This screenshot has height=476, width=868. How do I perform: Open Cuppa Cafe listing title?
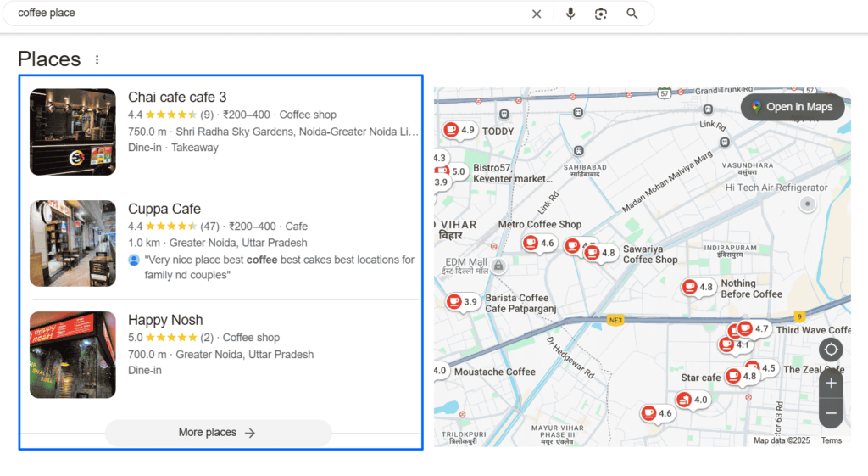pos(164,209)
